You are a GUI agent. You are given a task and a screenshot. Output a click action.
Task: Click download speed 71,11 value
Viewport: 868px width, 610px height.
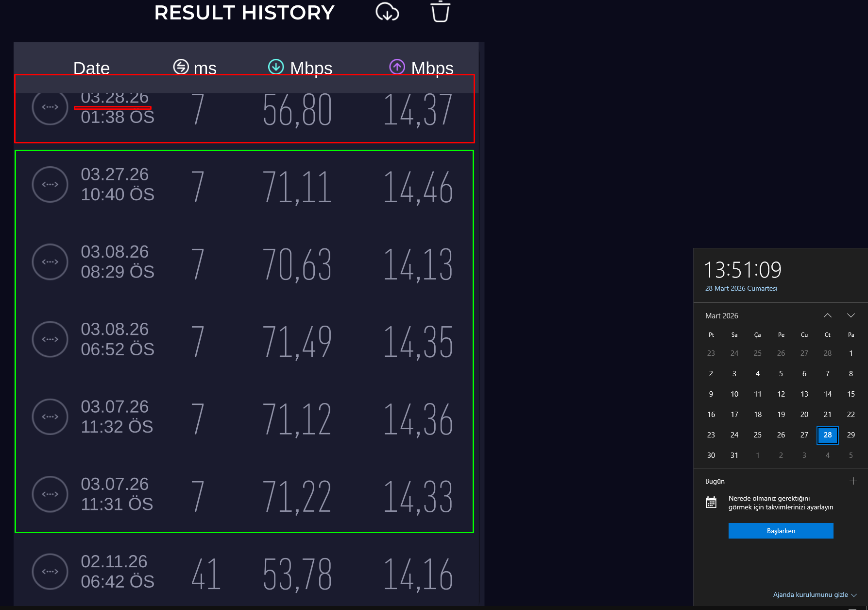(x=297, y=187)
